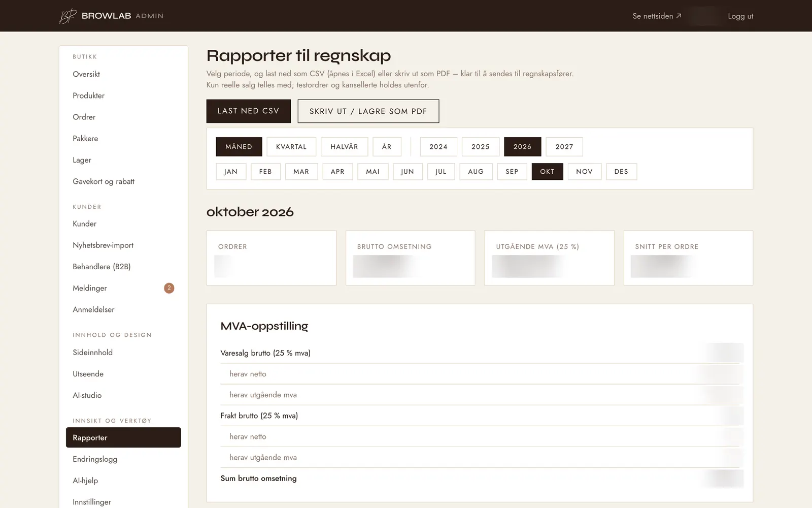
Task: Choose year 2026
Action: pyautogui.click(x=523, y=147)
